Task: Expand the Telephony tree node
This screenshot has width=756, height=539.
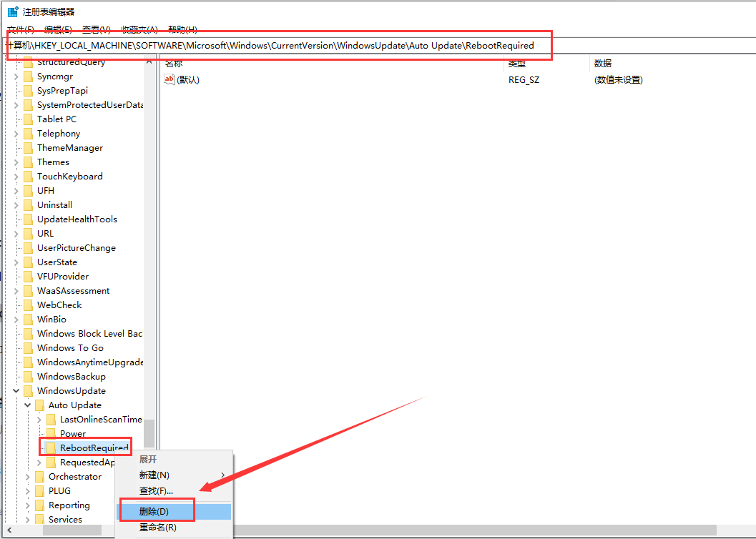Action: [16, 134]
